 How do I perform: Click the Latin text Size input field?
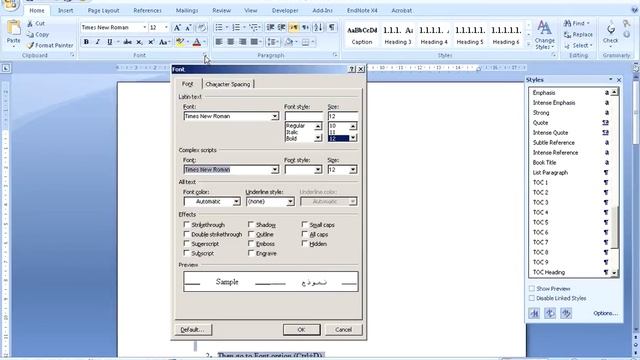(343, 116)
